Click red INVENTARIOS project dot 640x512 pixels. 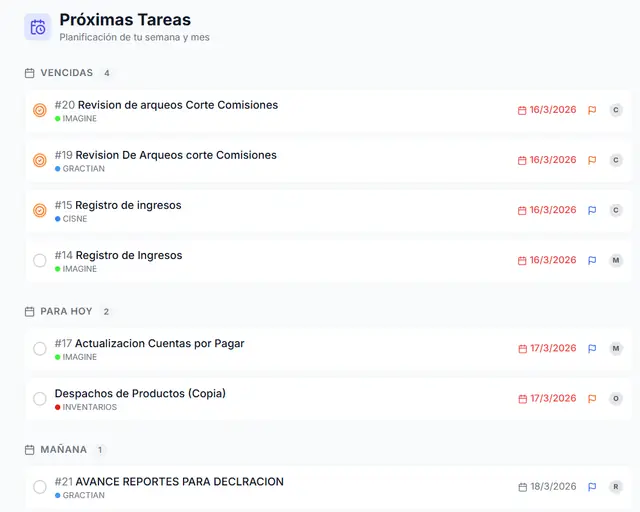tap(58, 407)
